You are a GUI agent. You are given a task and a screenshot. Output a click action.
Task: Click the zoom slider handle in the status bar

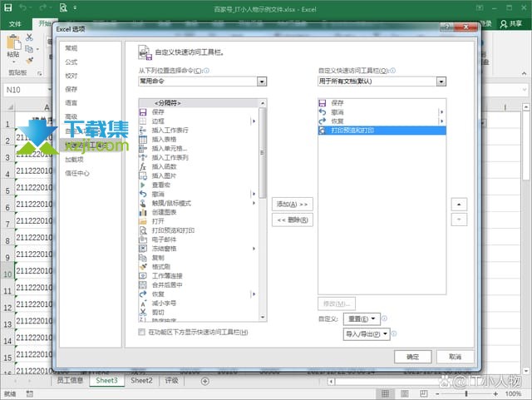[x=466, y=393]
